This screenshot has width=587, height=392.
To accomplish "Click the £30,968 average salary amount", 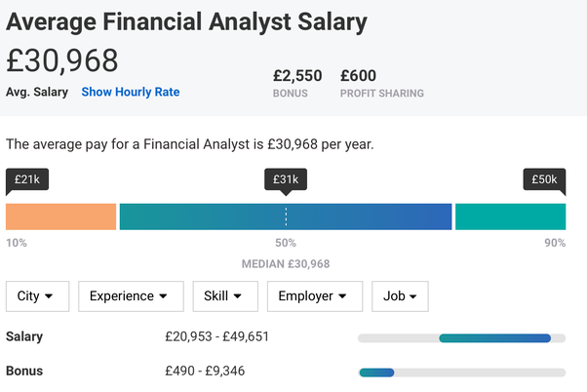I will 62,60.
